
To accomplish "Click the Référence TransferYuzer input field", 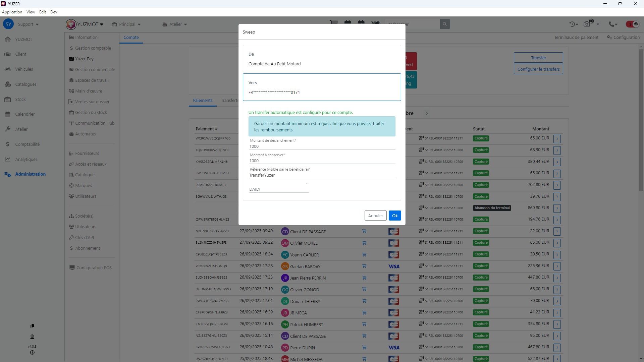I will point(322,175).
